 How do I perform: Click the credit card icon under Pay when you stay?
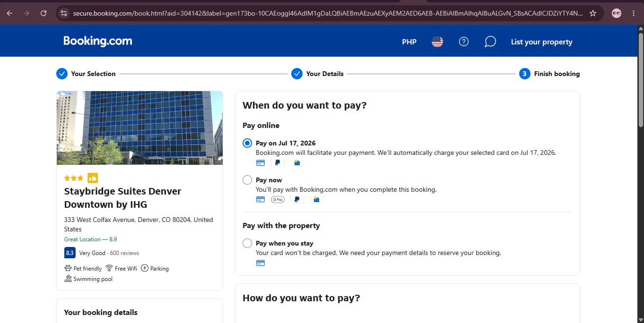point(260,263)
